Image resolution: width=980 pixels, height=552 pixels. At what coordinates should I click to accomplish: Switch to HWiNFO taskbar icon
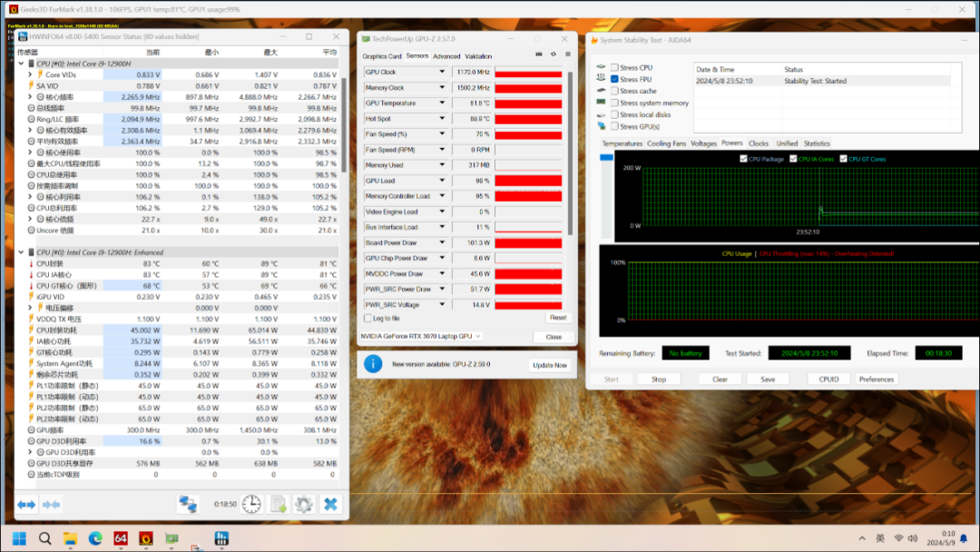221,538
